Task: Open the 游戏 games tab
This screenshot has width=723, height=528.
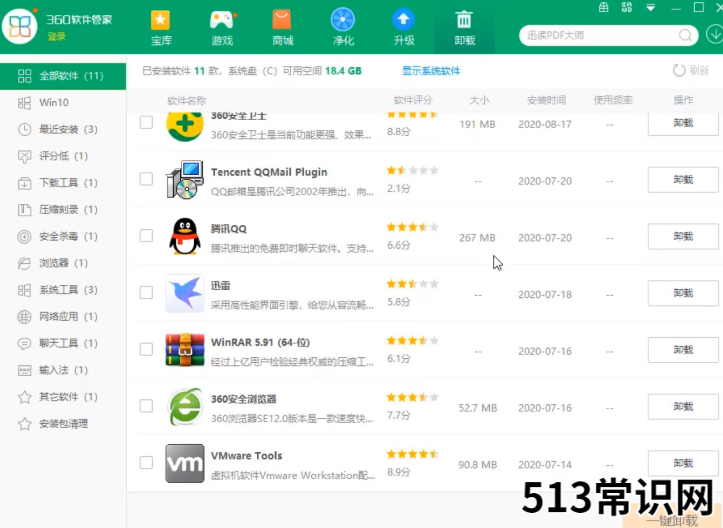Action: point(222,28)
